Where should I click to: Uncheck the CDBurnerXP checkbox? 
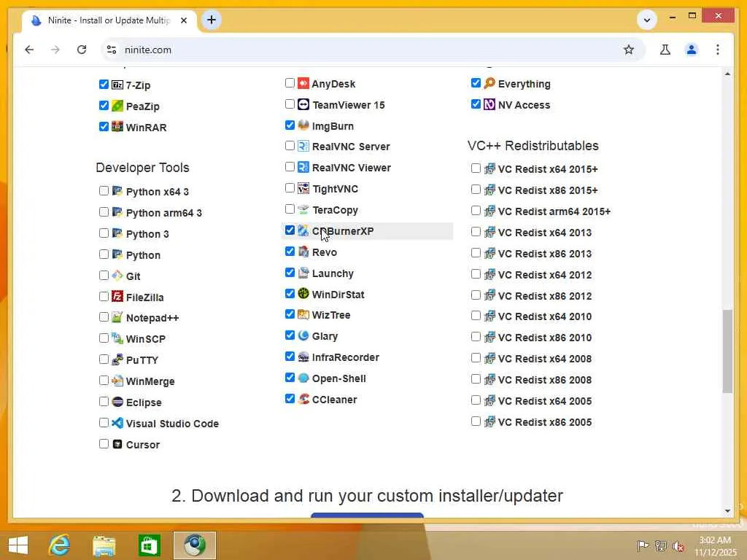tap(290, 230)
